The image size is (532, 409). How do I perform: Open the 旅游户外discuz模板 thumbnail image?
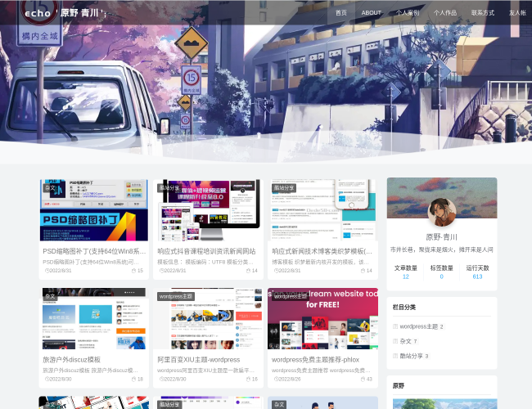tap(94, 319)
